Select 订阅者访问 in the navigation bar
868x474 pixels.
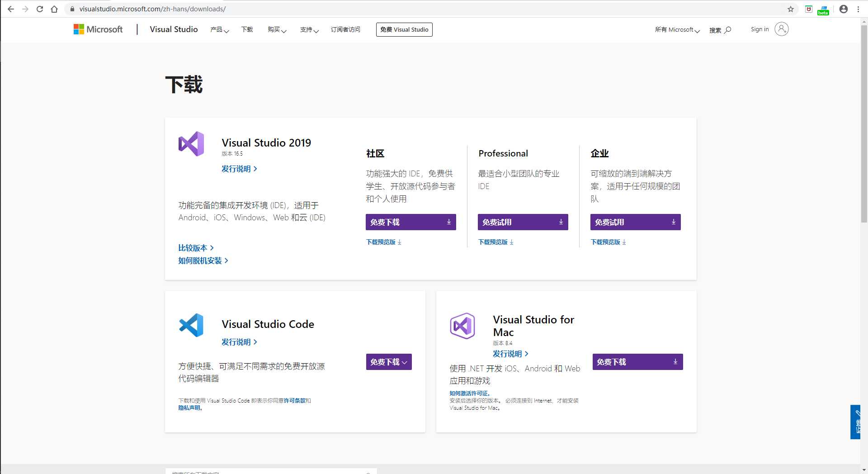345,29
